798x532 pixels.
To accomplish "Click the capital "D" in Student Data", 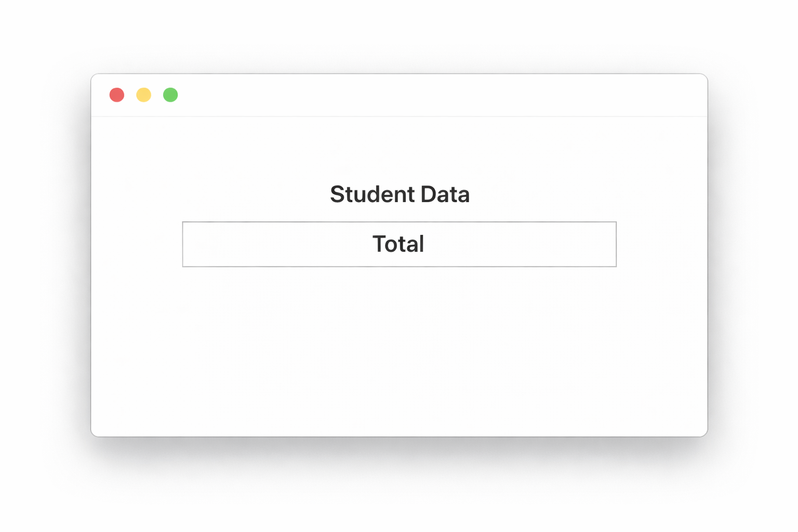I will (429, 194).
